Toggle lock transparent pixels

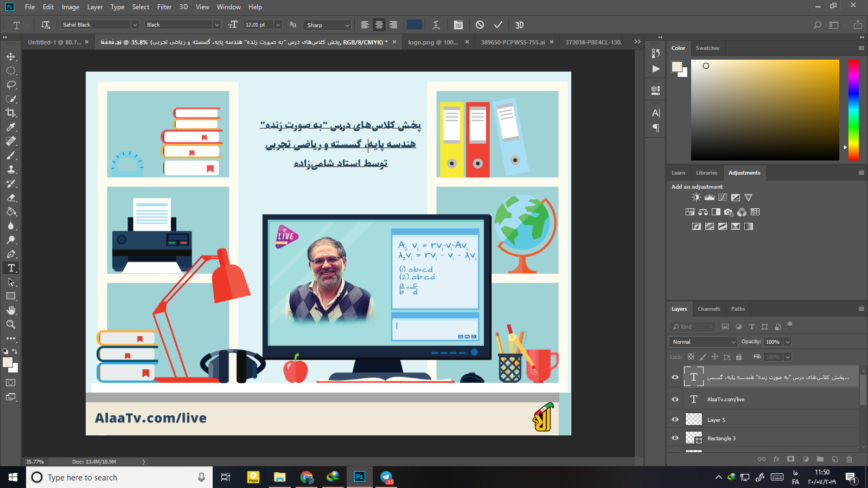pyautogui.click(x=691, y=357)
